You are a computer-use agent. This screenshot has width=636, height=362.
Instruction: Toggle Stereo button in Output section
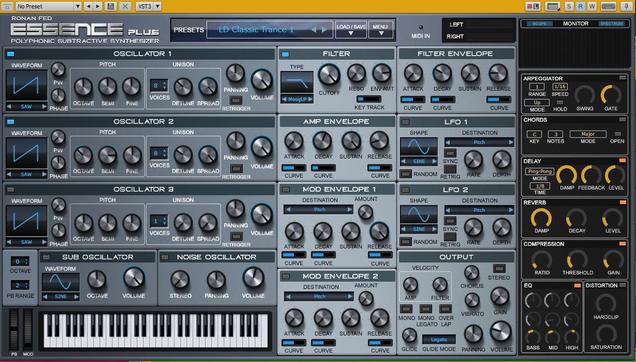point(498,269)
